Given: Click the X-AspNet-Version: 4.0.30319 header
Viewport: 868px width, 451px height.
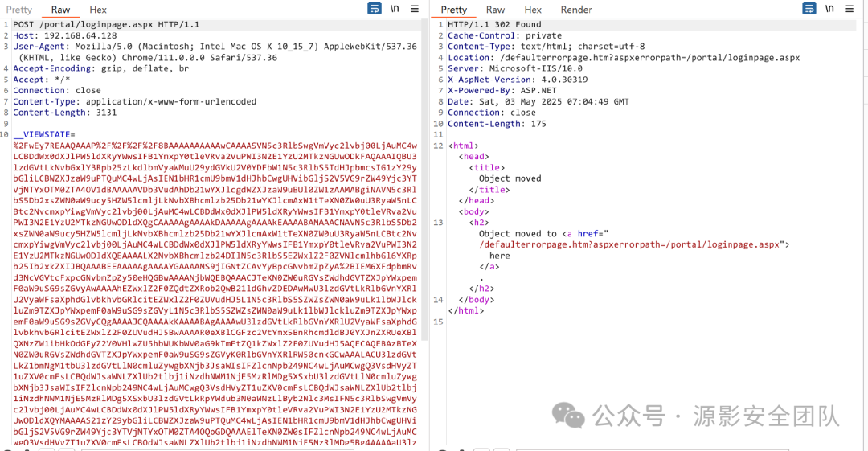Looking at the screenshot, I should pyautogui.click(x=518, y=80).
